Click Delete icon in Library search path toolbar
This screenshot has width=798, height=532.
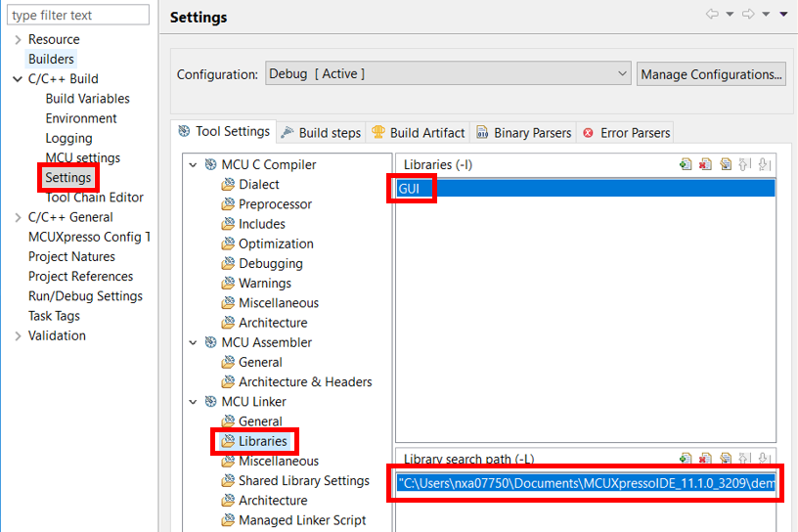[x=705, y=459]
